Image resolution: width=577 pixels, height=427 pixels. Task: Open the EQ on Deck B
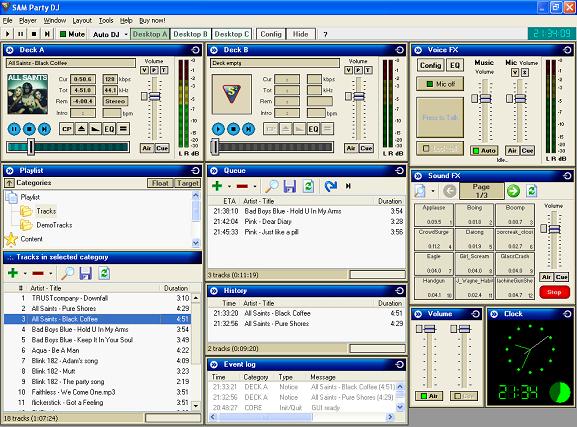click(x=313, y=129)
